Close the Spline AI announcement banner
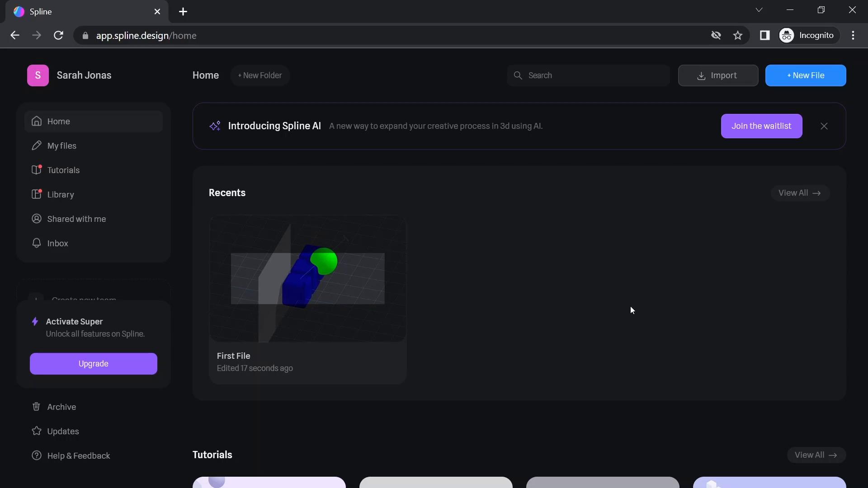868x488 pixels. [825, 126]
